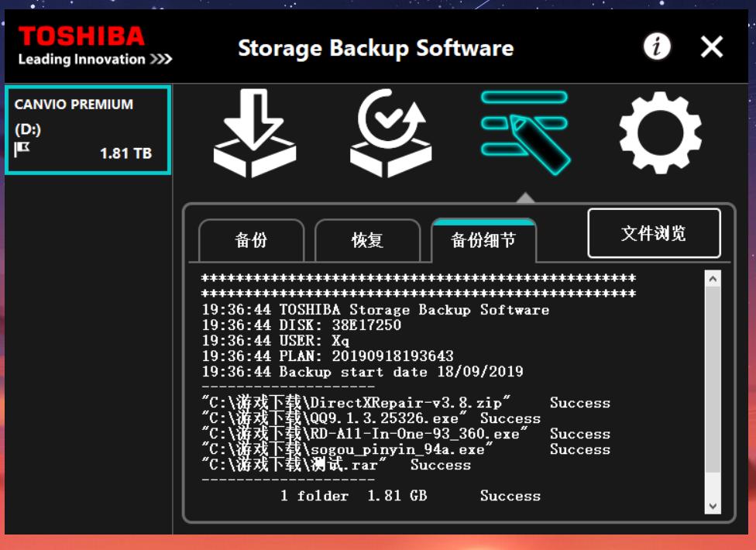Screen dimensions: 756x550
Task: Open the Settings gear icon
Action: (x=660, y=132)
